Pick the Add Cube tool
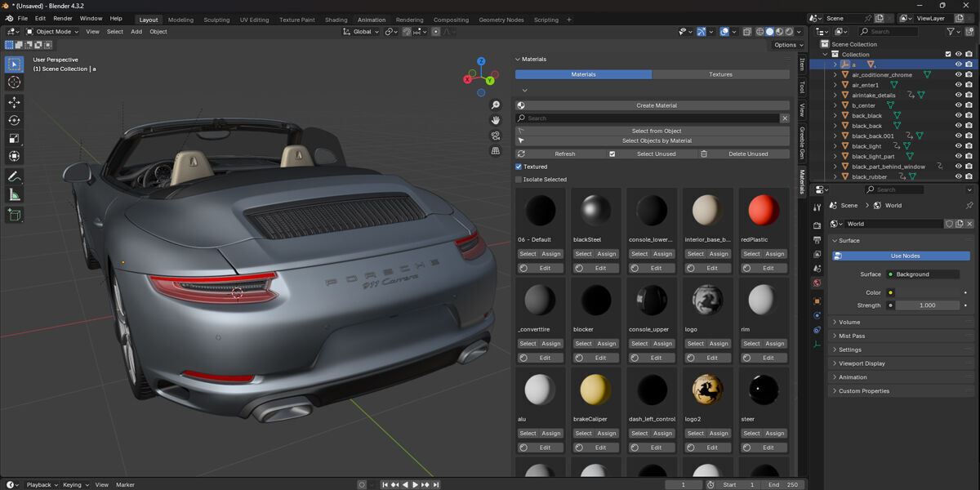Image resolution: width=980 pixels, height=490 pixels. click(x=14, y=215)
